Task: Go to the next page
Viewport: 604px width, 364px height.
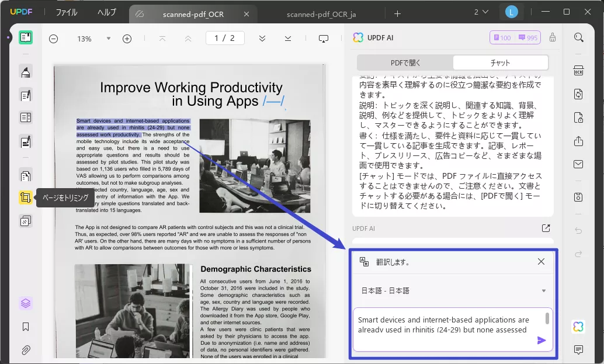Action: (x=262, y=39)
